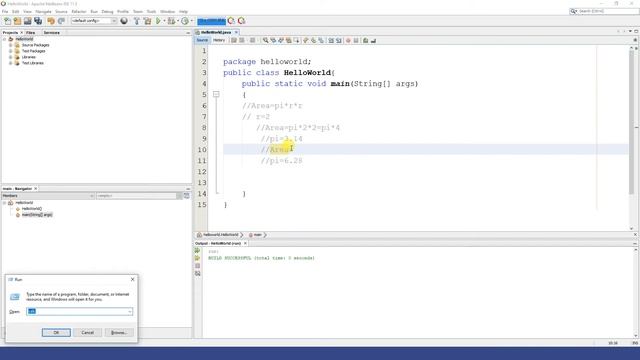Image resolution: width=640 pixels, height=360 pixels.
Task: Click the blue memory usage bar
Action: pos(211,21)
